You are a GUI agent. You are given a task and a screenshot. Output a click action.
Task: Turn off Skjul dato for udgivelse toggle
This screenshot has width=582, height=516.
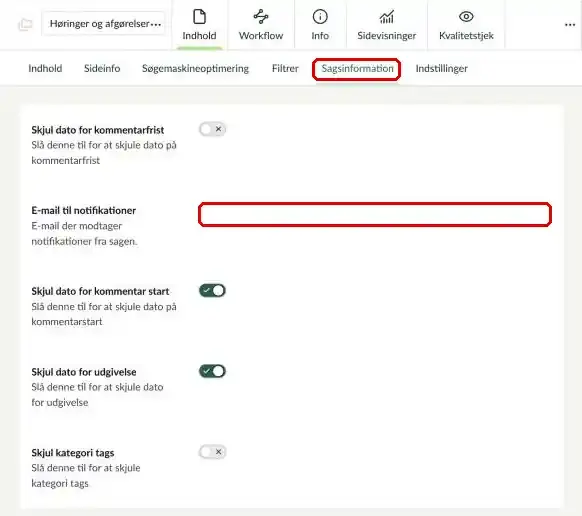212,371
